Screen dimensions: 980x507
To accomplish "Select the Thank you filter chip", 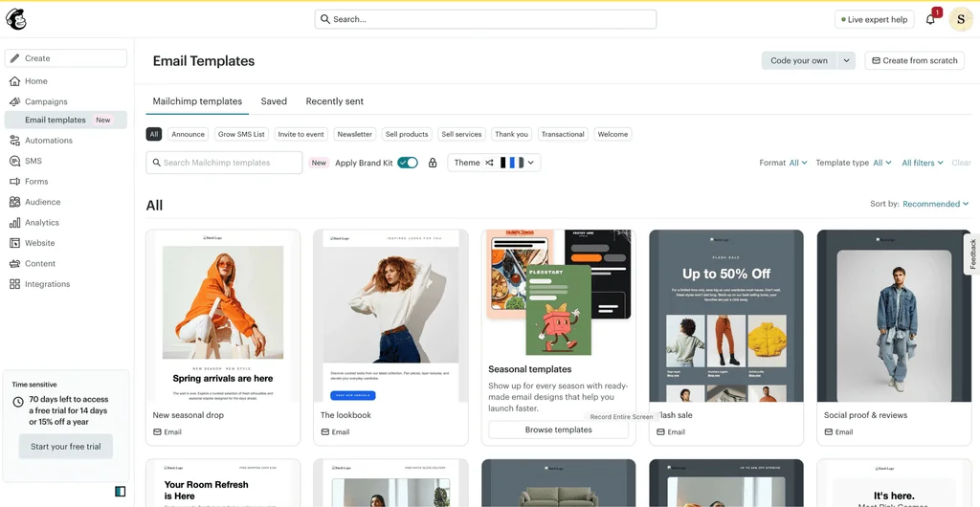I will point(512,134).
